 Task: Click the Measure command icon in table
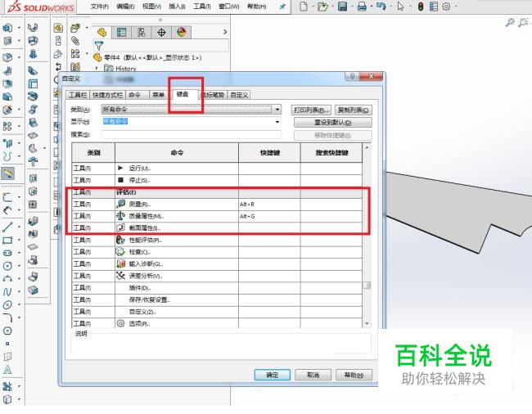click(x=121, y=204)
